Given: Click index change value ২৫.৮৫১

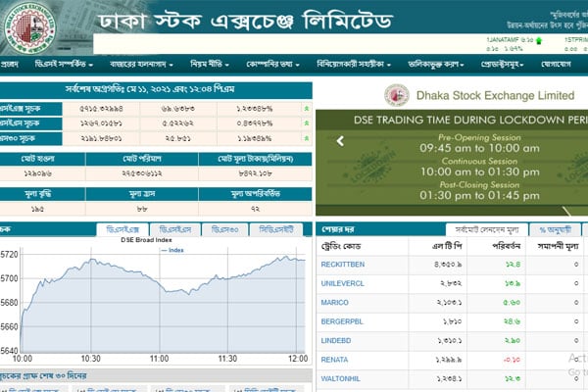Looking at the screenshot, I should 178,138.
